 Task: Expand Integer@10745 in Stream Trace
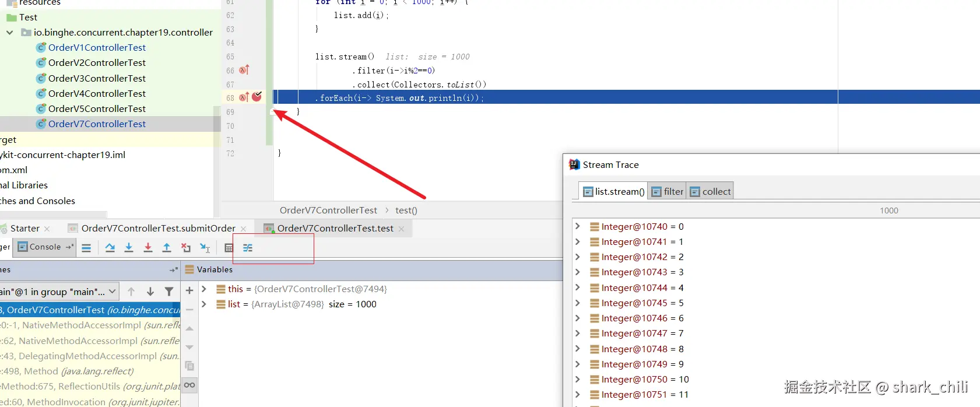578,303
